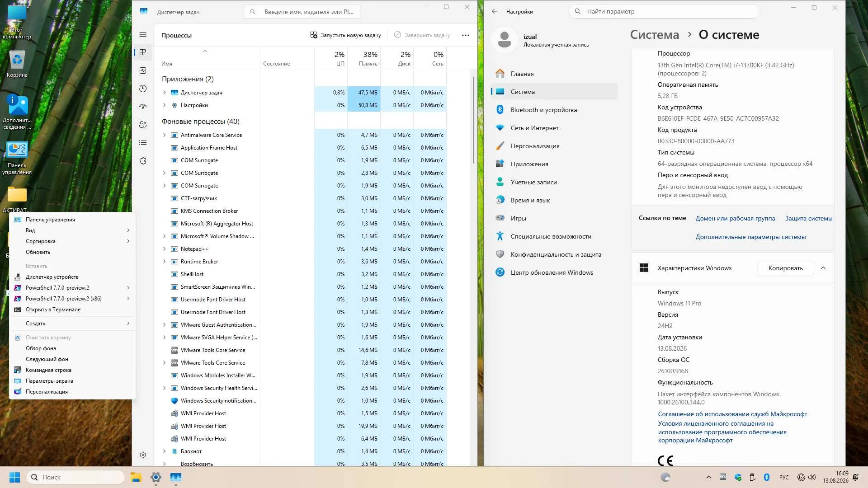Click the three-dots more options in Task Manager
This screenshot has height=488, width=868.
coord(466,35)
